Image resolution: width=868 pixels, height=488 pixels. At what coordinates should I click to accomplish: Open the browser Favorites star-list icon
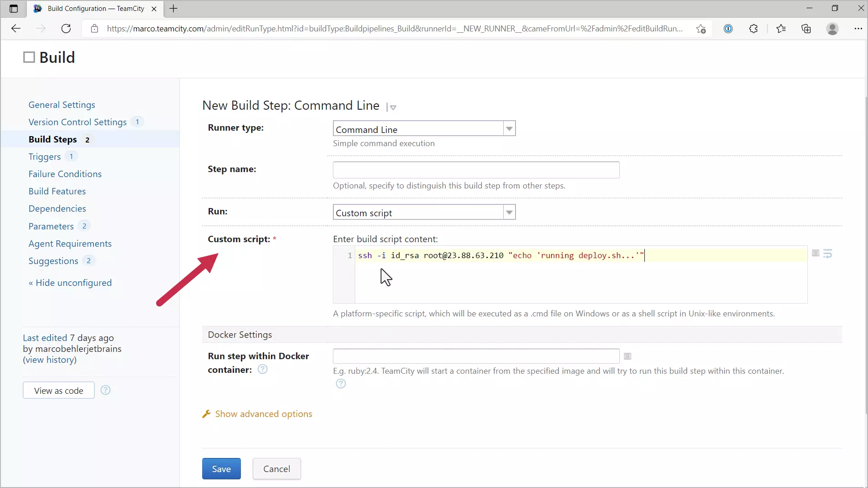click(x=781, y=29)
